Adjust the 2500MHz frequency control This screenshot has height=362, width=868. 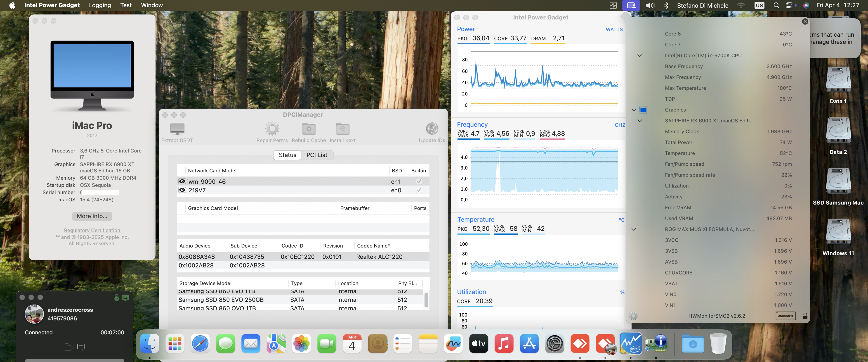(785, 316)
